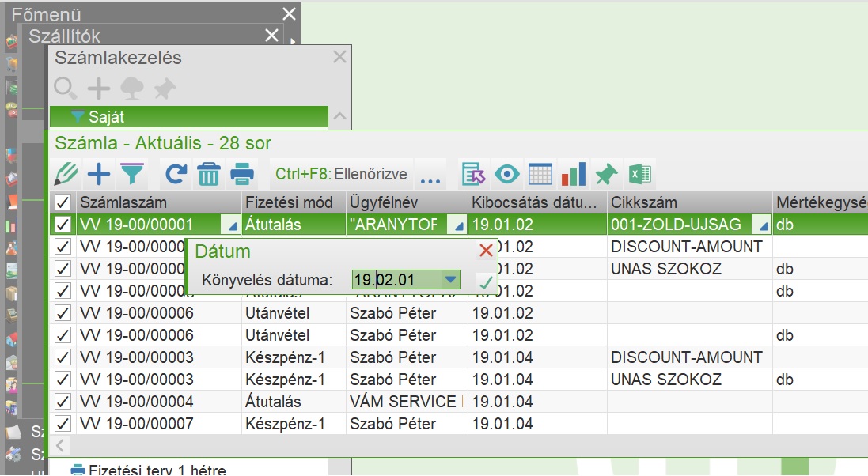Click Készpénz-1 cell in VV 19-00/00007 row
Viewport: 868px width, 476px height.
(x=294, y=424)
